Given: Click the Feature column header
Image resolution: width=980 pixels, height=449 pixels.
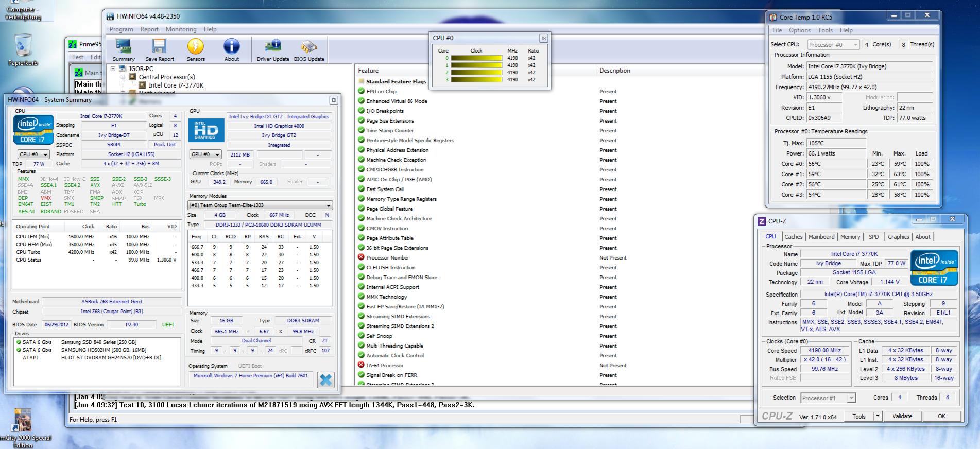Looking at the screenshot, I should [475, 71].
